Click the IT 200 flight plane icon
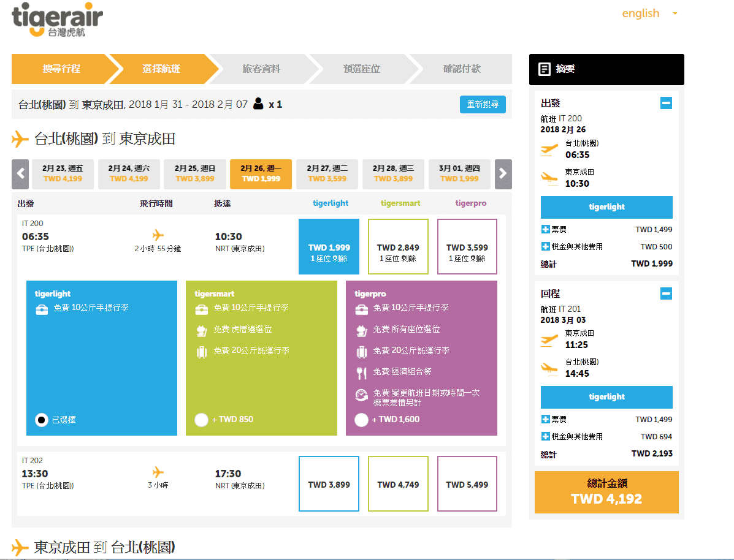The width and height of the screenshot is (734, 560). (x=158, y=235)
